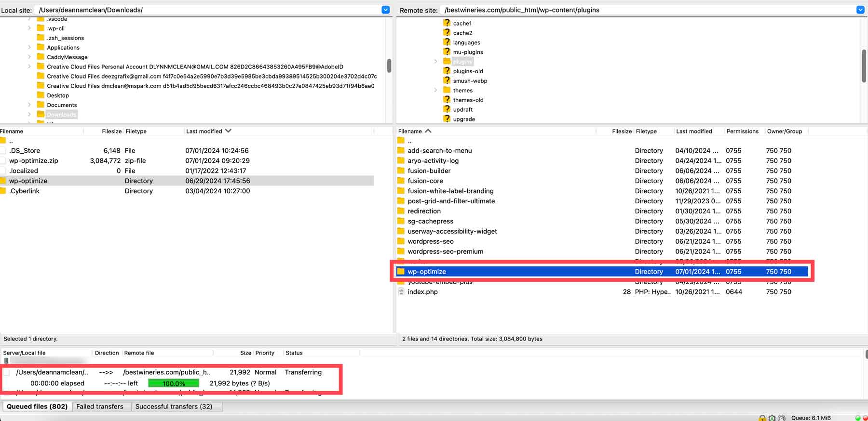868x421 pixels.
Task: Expand the CaddyMessage folder node
Action: (x=29, y=57)
